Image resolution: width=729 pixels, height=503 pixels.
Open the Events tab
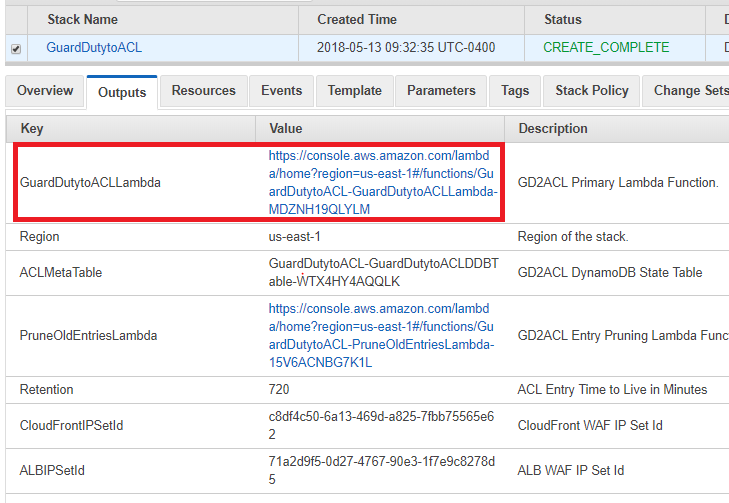(281, 90)
